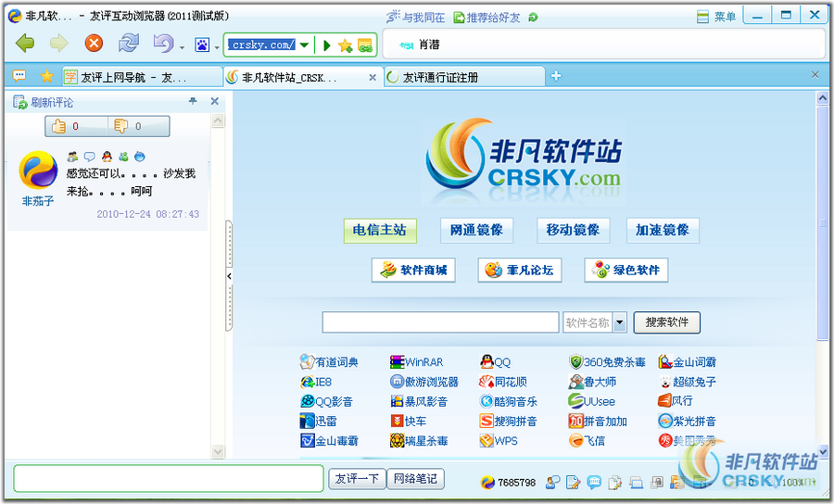Open the 绿色软件 button
Screen dimensions: 834x504
coord(626,271)
